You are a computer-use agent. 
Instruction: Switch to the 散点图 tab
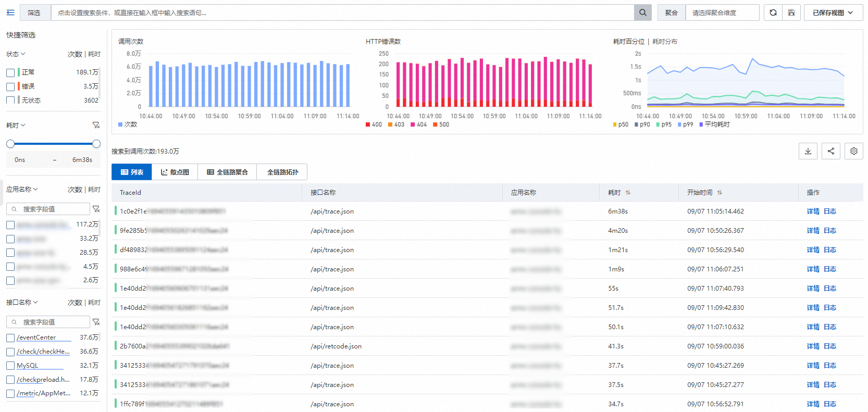175,172
